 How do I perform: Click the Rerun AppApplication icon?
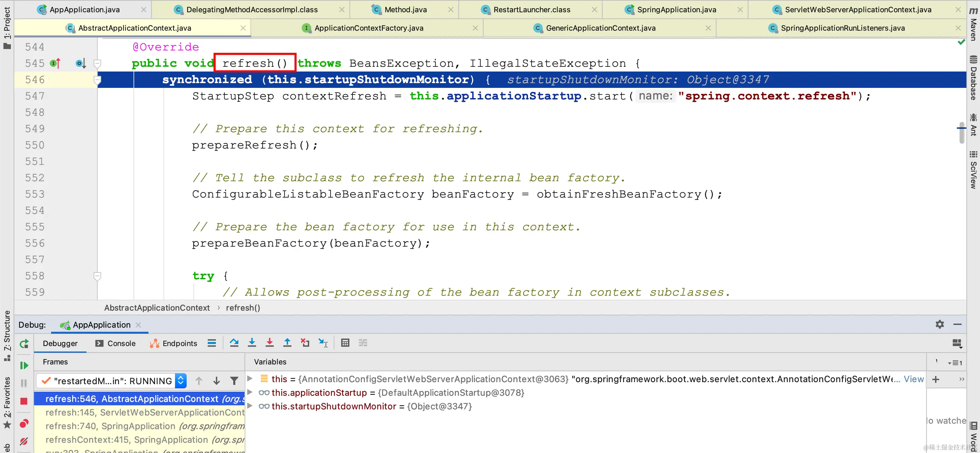click(x=24, y=344)
